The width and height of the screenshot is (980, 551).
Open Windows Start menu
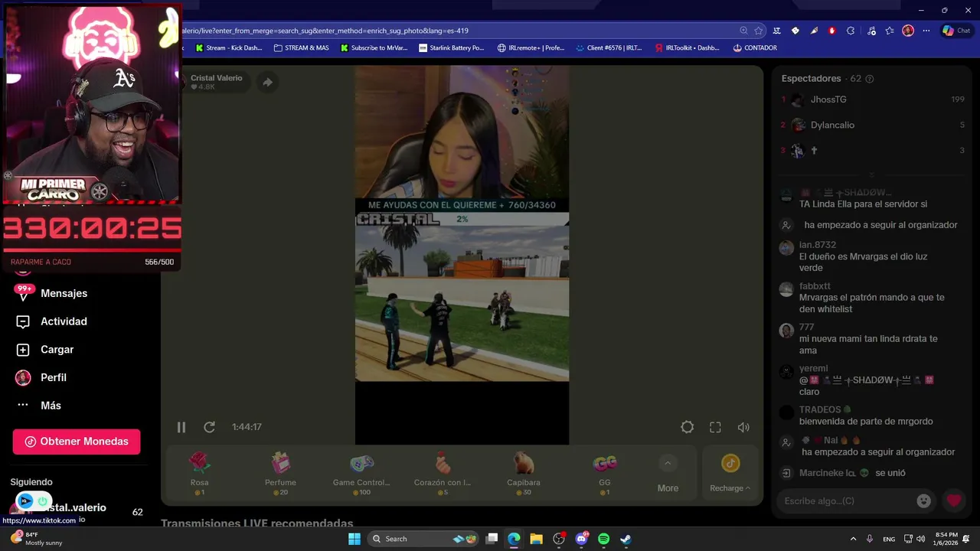[x=354, y=539]
